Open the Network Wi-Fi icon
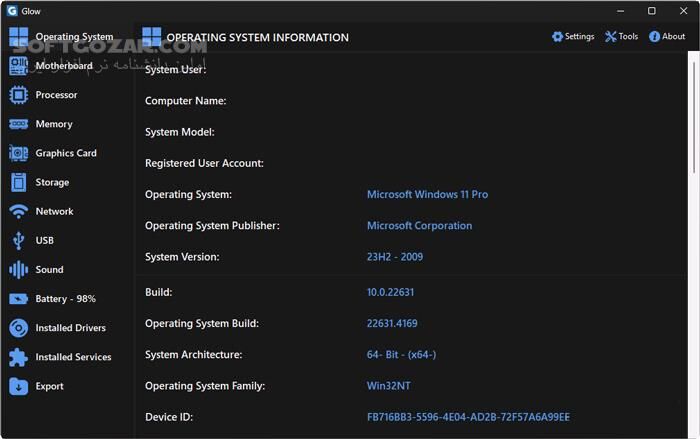 [18, 211]
